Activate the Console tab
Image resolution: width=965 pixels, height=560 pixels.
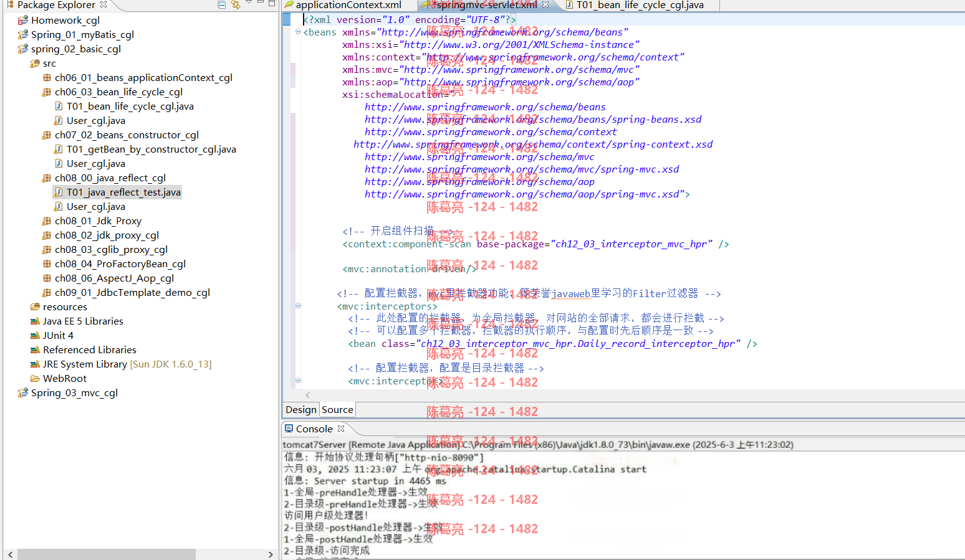point(314,429)
